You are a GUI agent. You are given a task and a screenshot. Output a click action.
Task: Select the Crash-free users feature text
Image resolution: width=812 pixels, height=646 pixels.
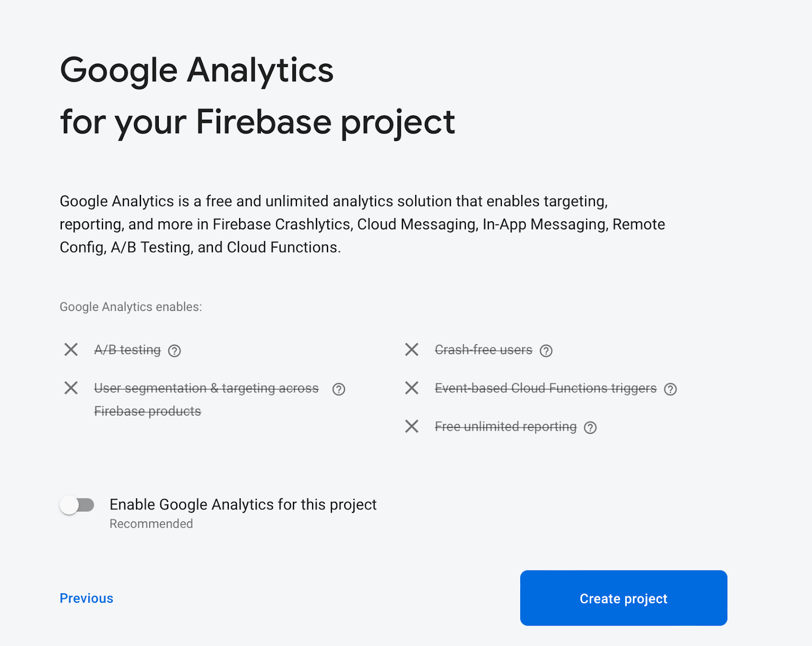tap(484, 350)
